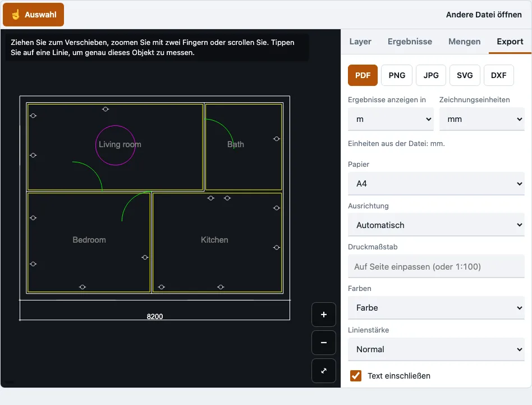The height and width of the screenshot is (405, 532).
Task: Open the Ausrichtung Automatisch dropdown
Action: (437, 225)
